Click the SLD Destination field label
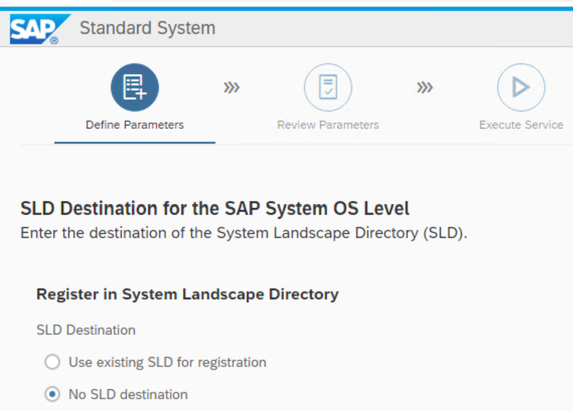Screen dimensions: 573x411 [86, 330]
